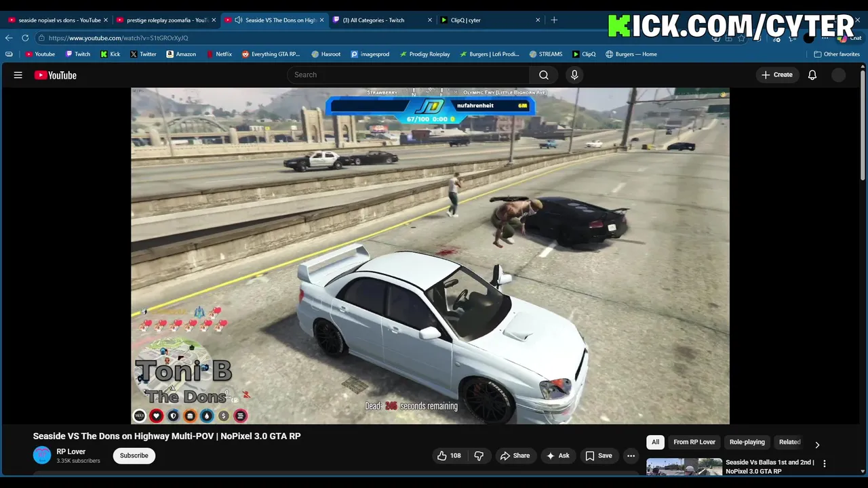The image size is (868, 488).
Task: Open Prodigy Roleplay bookmark
Action: (x=425, y=54)
